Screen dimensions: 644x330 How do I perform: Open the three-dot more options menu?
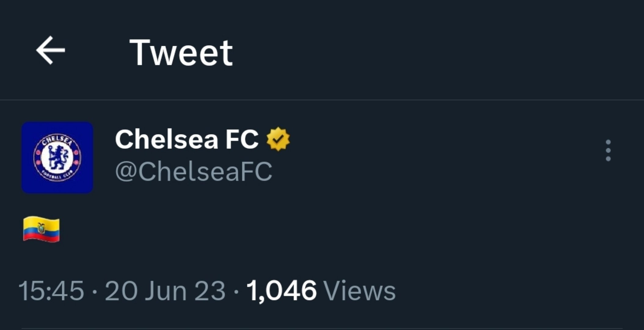[x=608, y=150]
